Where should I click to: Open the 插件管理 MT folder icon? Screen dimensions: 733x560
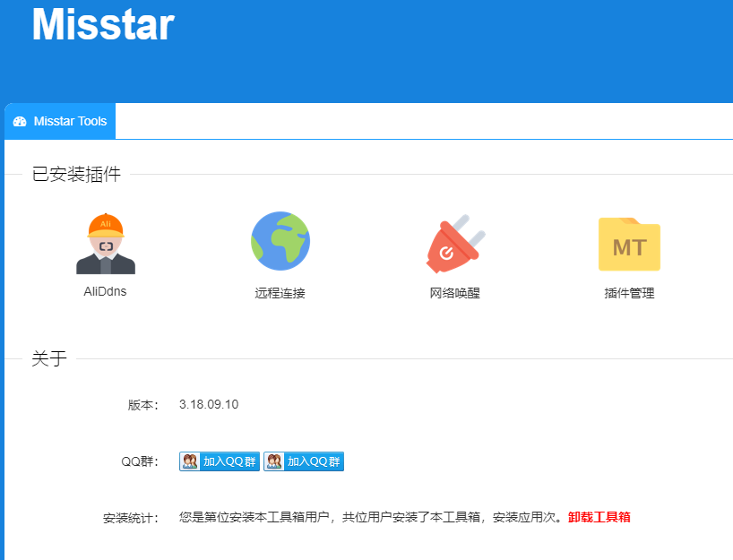629,244
